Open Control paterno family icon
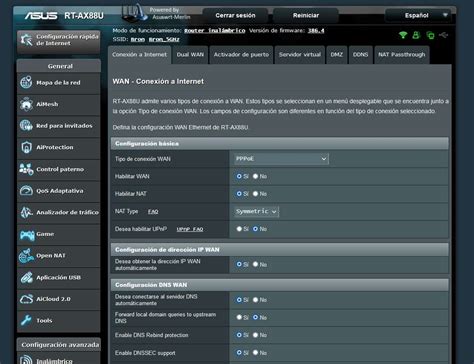 point(26,169)
